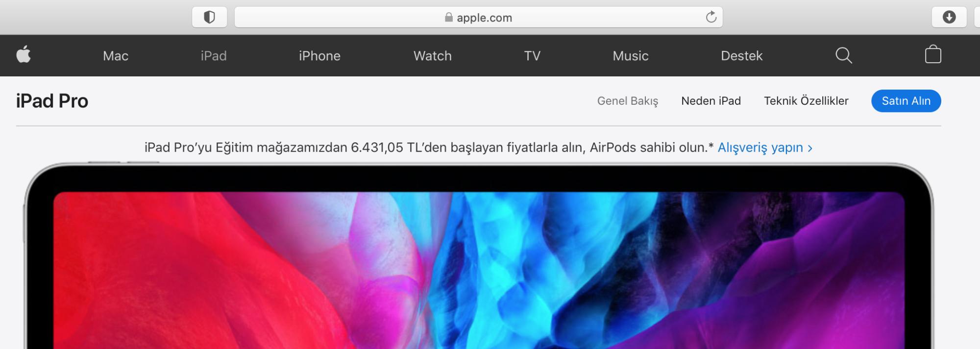Viewport: 980px width, 349px height.
Task: Click the iPad Pro hero image
Action: 479,256
